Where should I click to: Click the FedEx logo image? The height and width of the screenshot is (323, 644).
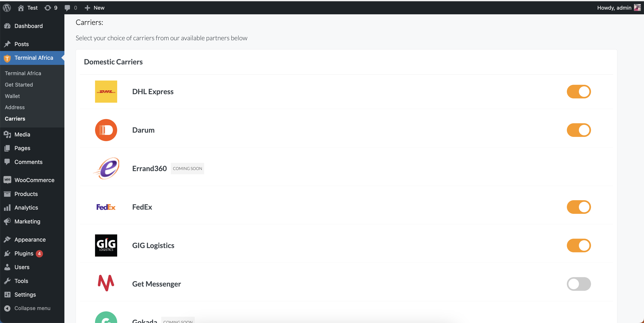pos(106,207)
